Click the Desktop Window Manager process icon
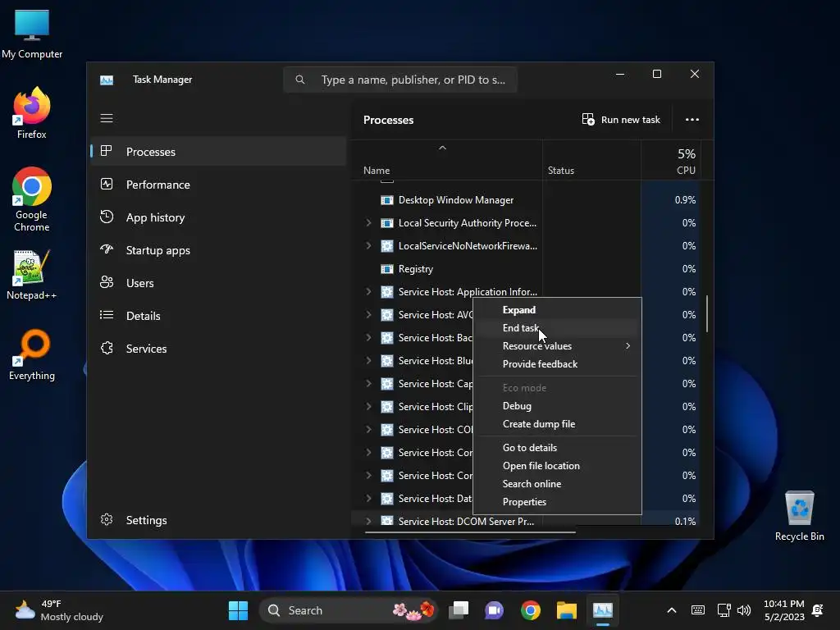Viewport: 840px width, 630px height. point(387,200)
